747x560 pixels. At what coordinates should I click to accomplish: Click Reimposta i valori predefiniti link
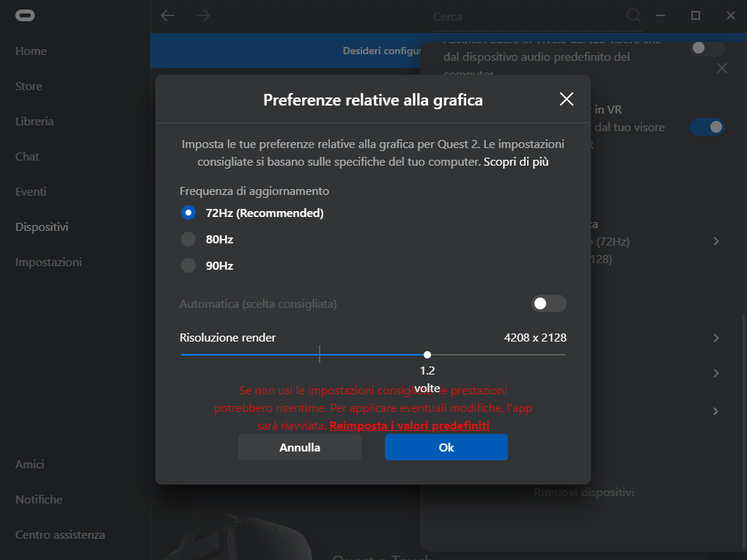[409, 426]
